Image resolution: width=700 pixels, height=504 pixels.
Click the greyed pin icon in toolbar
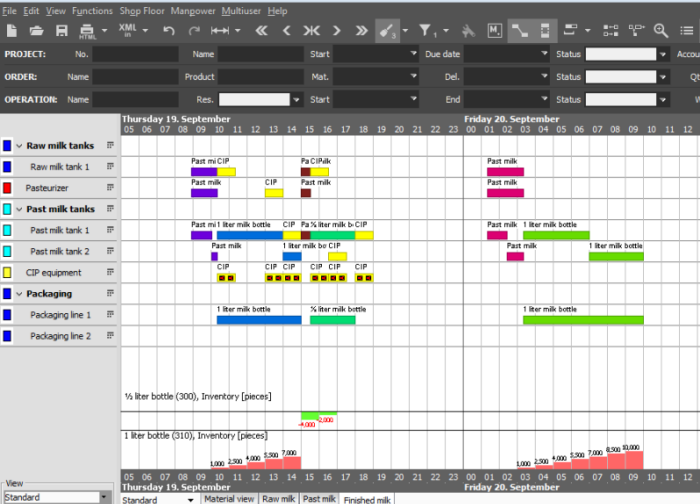click(x=468, y=31)
